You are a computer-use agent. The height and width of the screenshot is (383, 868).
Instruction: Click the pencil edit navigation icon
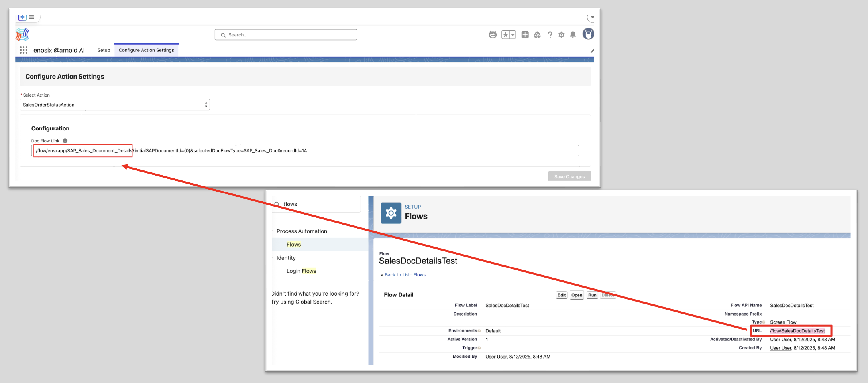[x=592, y=51]
